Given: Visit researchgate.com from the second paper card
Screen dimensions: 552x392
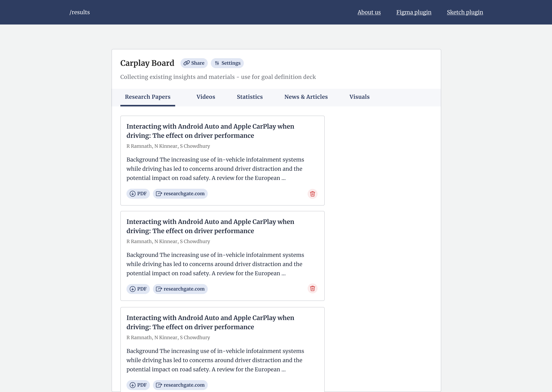Looking at the screenshot, I should [x=180, y=289].
